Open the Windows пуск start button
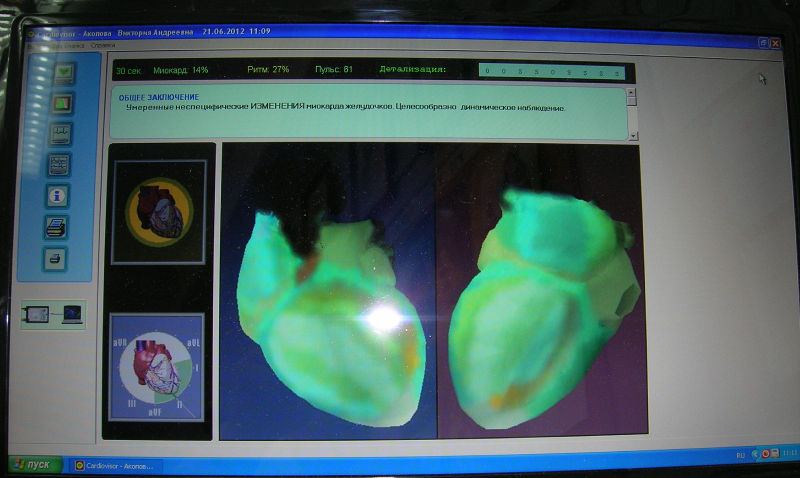The width and height of the screenshot is (800, 478). pyautogui.click(x=34, y=465)
